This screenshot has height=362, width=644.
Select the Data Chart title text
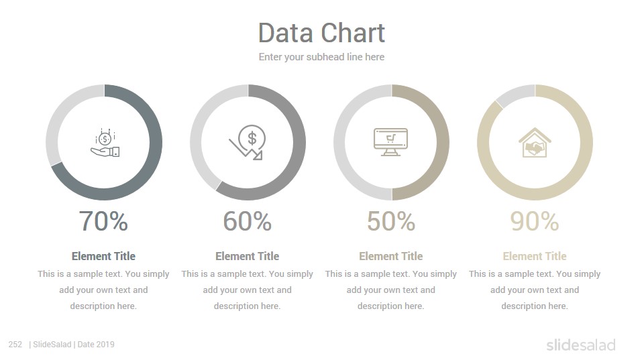pyautogui.click(x=321, y=33)
